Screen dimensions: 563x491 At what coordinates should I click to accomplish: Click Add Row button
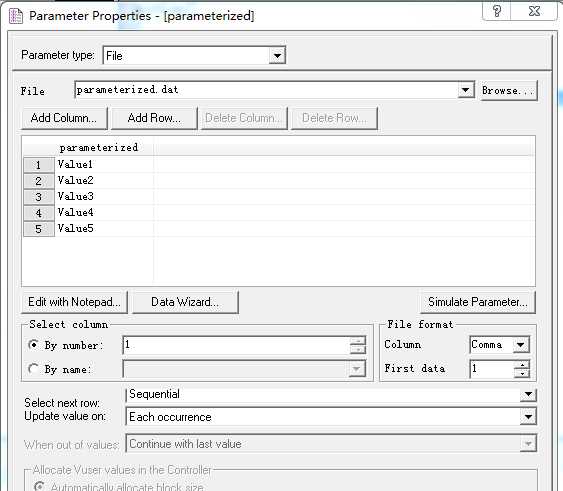154,118
